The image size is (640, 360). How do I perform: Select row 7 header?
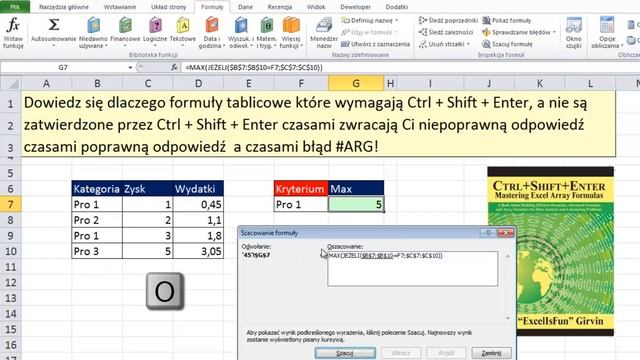11,204
